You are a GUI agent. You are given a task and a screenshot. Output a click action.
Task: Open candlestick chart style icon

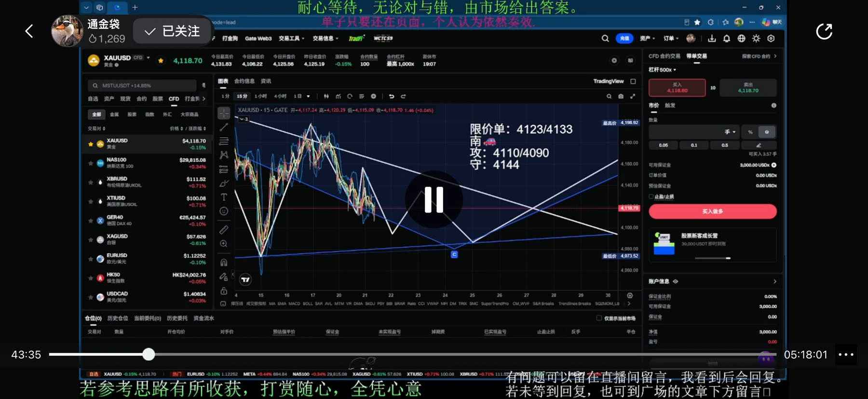(326, 96)
